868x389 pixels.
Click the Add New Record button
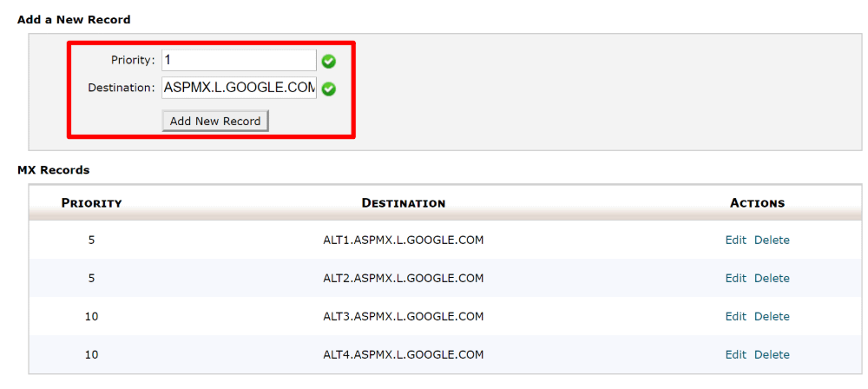coord(214,121)
